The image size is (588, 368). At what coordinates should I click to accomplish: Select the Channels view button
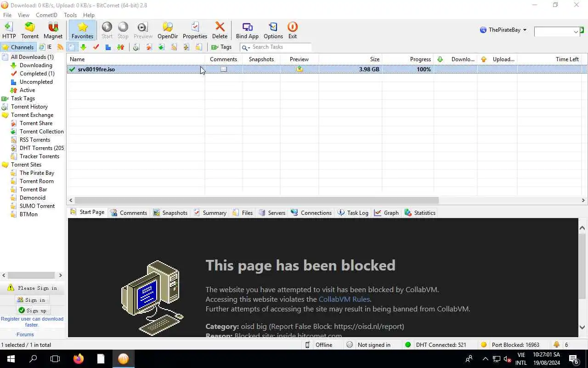pyautogui.click(x=18, y=47)
